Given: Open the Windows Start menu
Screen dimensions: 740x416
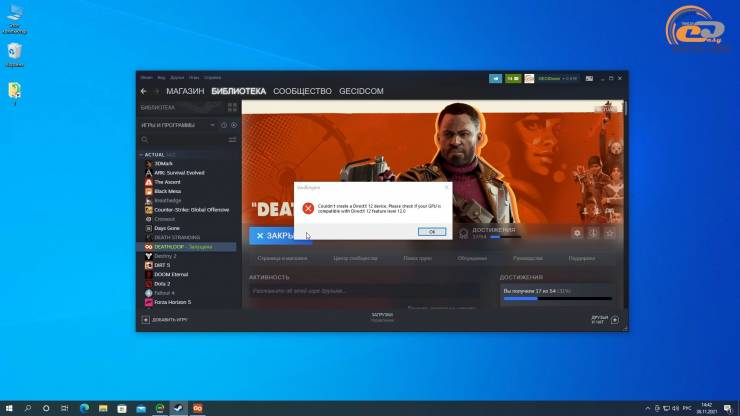Looking at the screenshot, I should click(9, 408).
